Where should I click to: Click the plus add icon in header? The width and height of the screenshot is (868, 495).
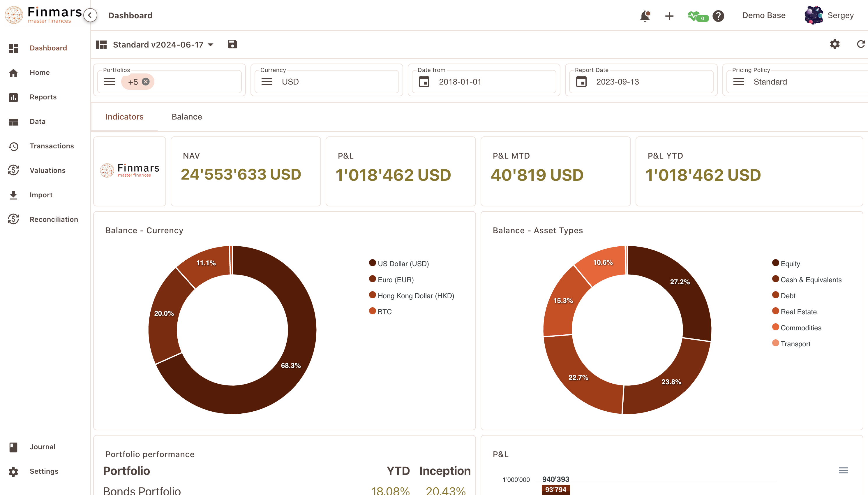click(x=669, y=16)
